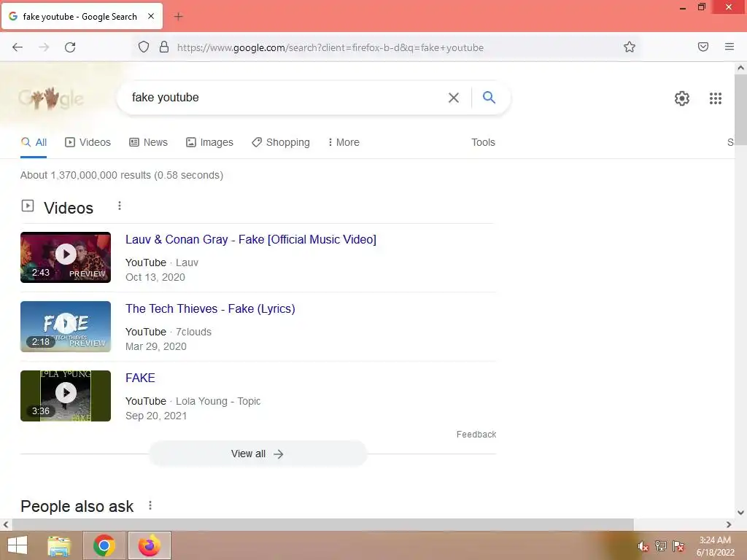Expand the More search options dropdown
Image resolution: width=747 pixels, height=560 pixels.
[344, 142]
